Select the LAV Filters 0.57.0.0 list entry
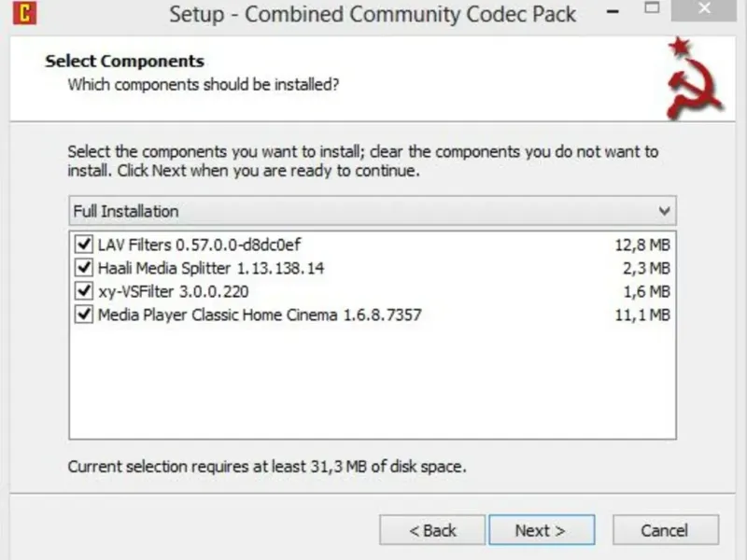 pos(200,245)
